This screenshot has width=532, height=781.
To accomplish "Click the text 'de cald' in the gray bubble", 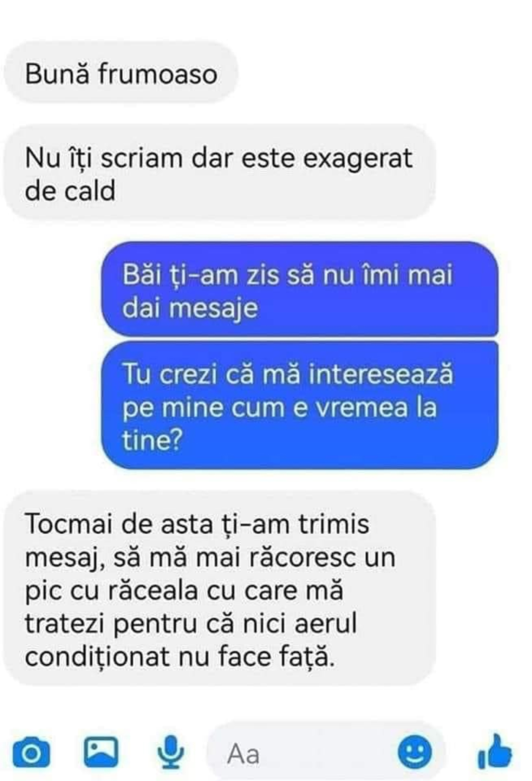I will pos(70,191).
